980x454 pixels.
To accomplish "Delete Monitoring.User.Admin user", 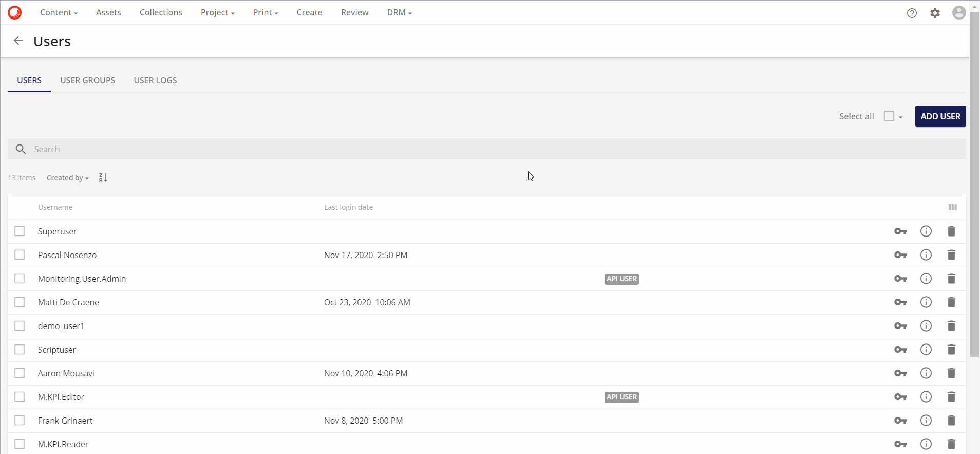I will pos(951,279).
